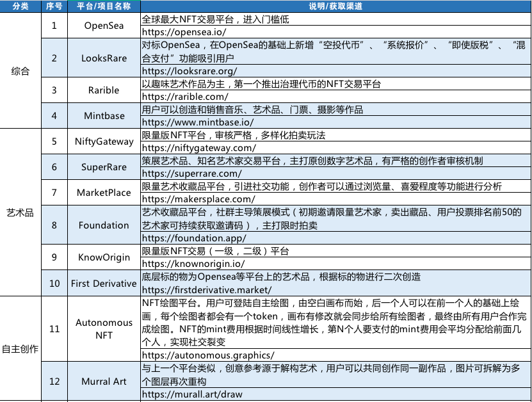The height and width of the screenshot is (402, 532).
Task: Select the 分类 column header
Action: pyautogui.click(x=20, y=6)
